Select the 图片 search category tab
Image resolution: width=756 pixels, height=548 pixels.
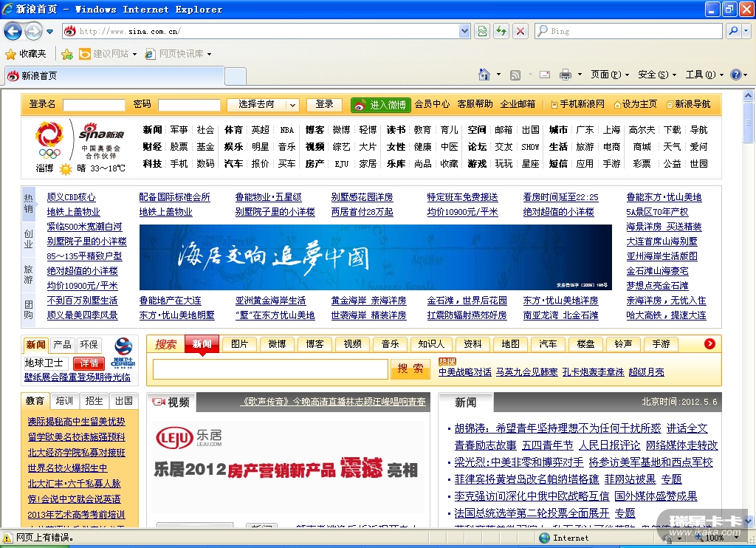tap(240, 344)
